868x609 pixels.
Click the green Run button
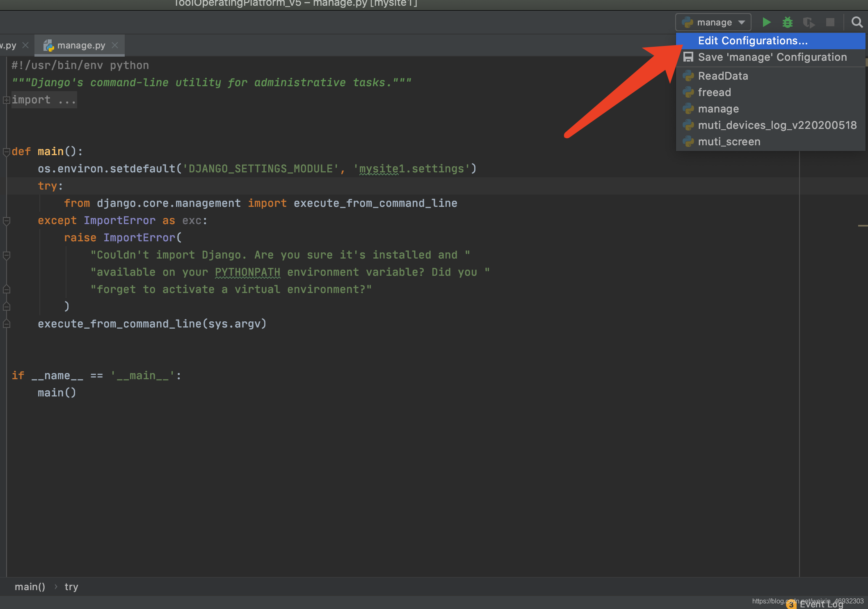click(766, 22)
